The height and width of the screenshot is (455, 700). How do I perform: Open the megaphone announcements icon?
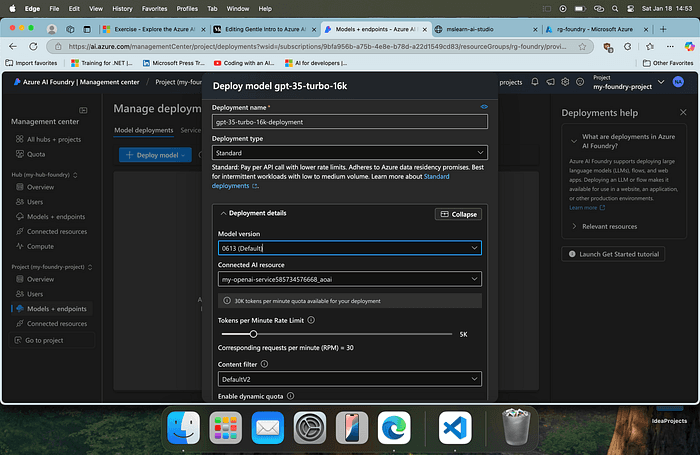click(550, 82)
